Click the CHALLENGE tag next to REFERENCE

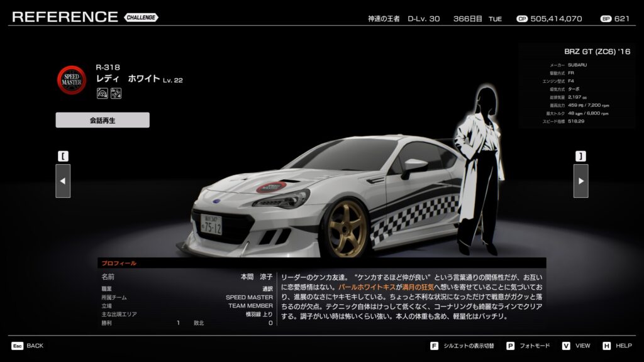tap(141, 18)
